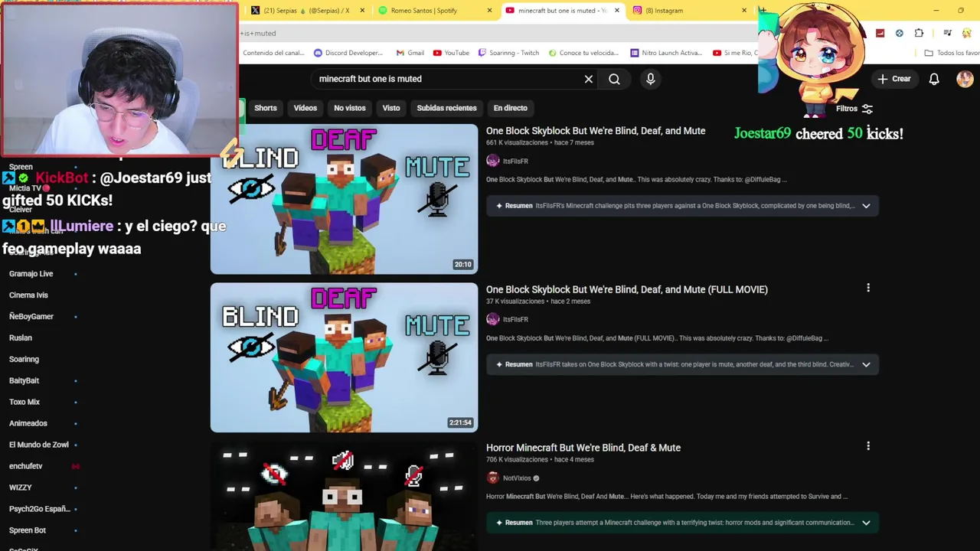Viewport: 980px width, 551px height.
Task: Select the En directo filter chip
Action: [510, 108]
